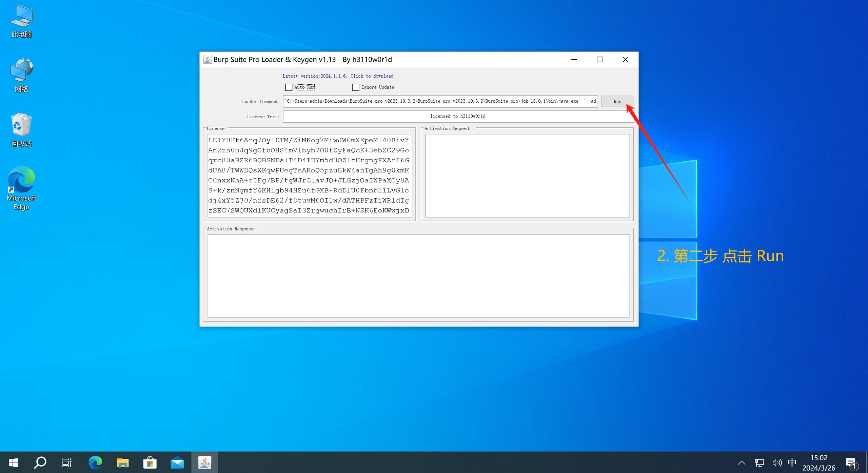Image resolution: width=868 pixels, height=473 pixels.
Task: Switch the input method (中) indicator
Action: tap(792, 462)
